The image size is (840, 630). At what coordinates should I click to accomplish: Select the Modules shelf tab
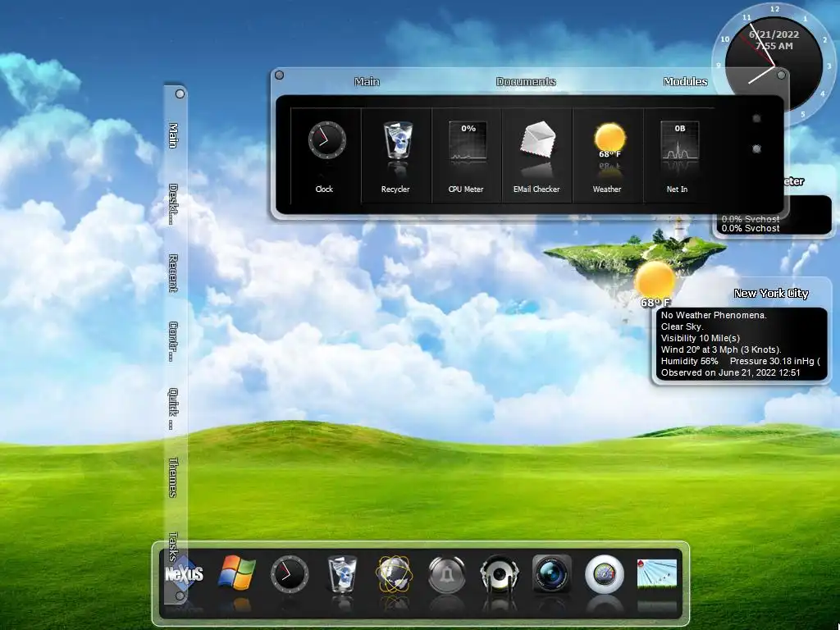685,81
